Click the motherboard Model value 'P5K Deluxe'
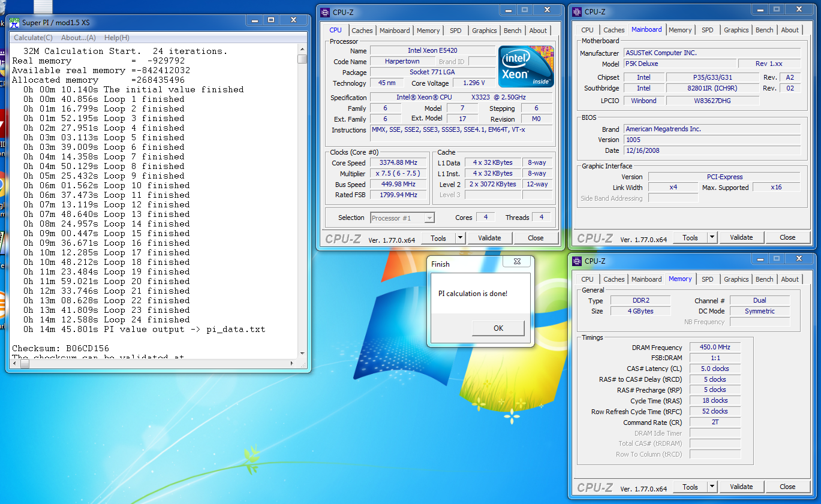The image size is (821, 504). [x=680, y=64]
